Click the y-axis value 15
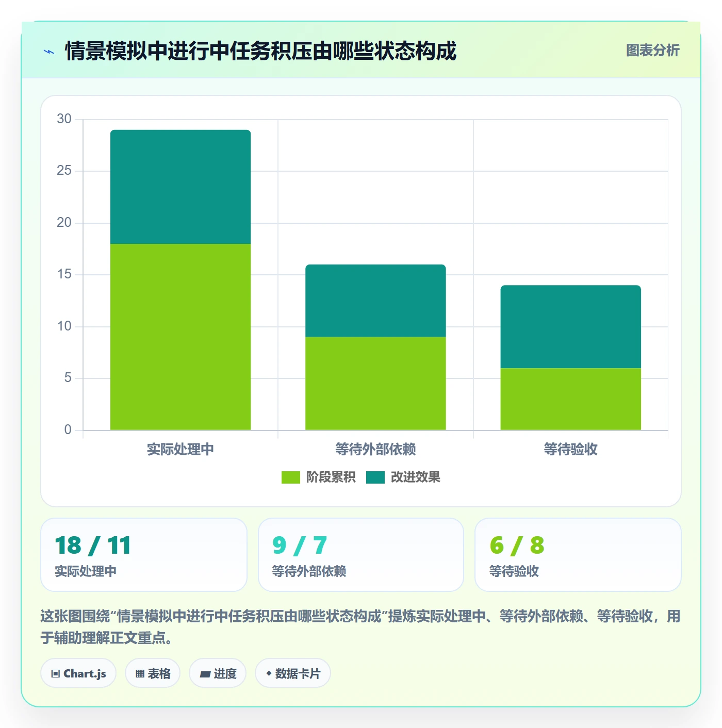Viewport: 722px width, 728px height. pos(64,274)
